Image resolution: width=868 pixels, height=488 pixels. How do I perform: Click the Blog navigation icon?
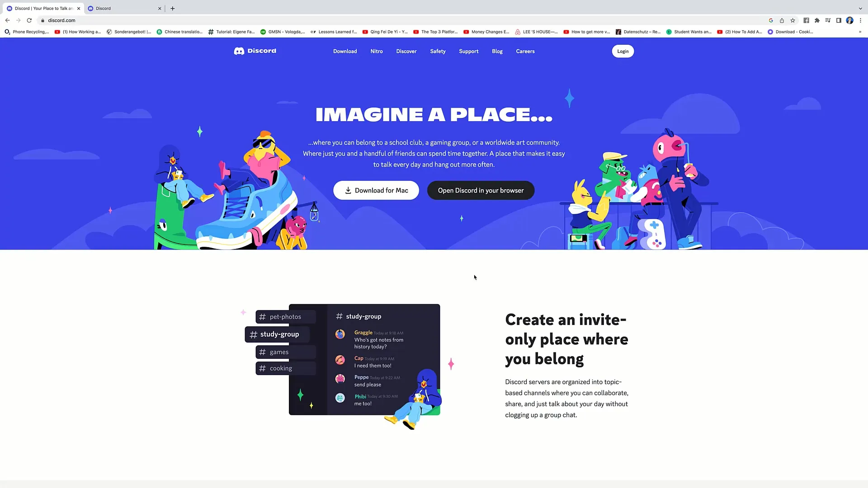tap(497, 51)
